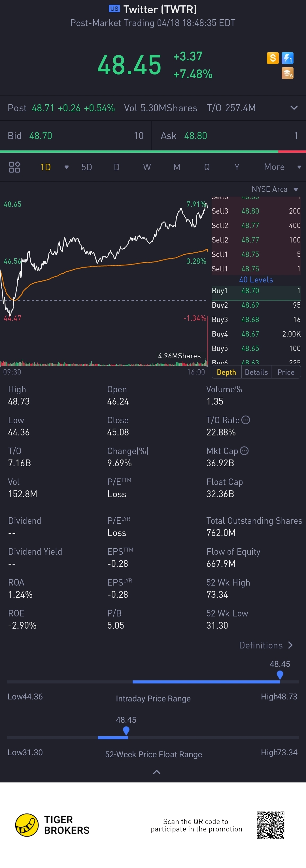306x868 pixels.
Task: Tap the Mkt Cap info icon
Action: 244,451
